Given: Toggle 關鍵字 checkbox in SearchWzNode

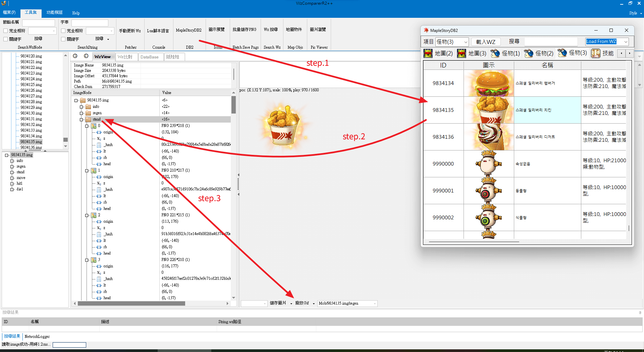Looking at the screenshot, I should click(6, 39).
